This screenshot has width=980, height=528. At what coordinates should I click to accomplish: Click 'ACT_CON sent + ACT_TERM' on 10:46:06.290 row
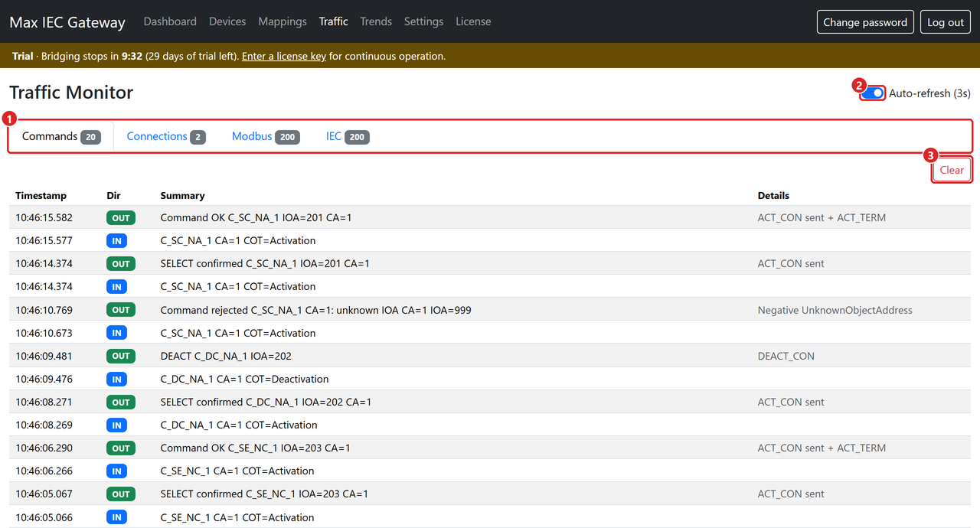click(822, 448)
